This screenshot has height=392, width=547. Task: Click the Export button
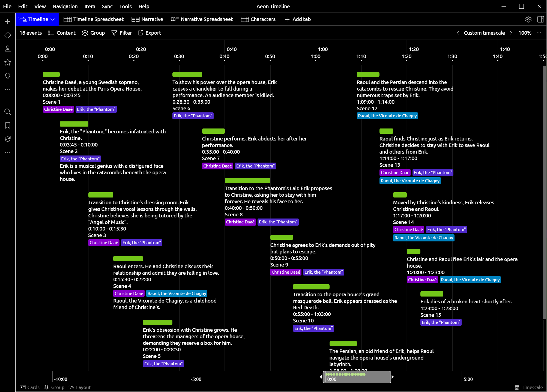(x=150, y=33)
